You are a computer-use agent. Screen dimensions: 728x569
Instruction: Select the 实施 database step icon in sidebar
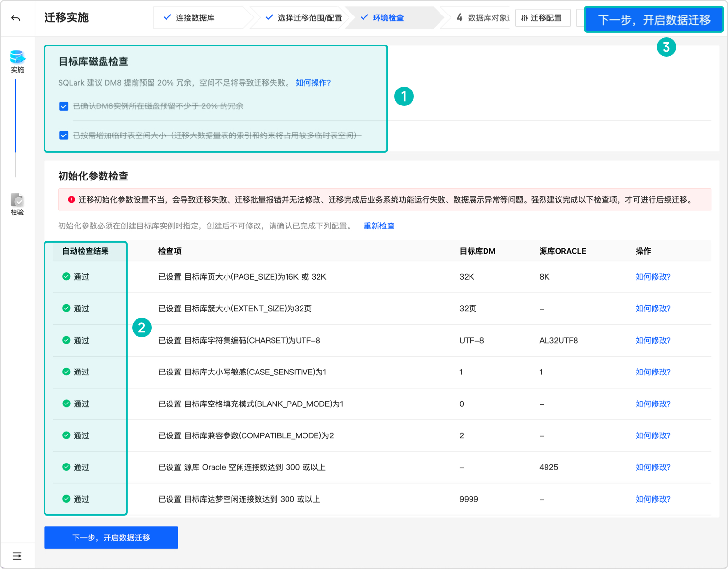(17, 57)
